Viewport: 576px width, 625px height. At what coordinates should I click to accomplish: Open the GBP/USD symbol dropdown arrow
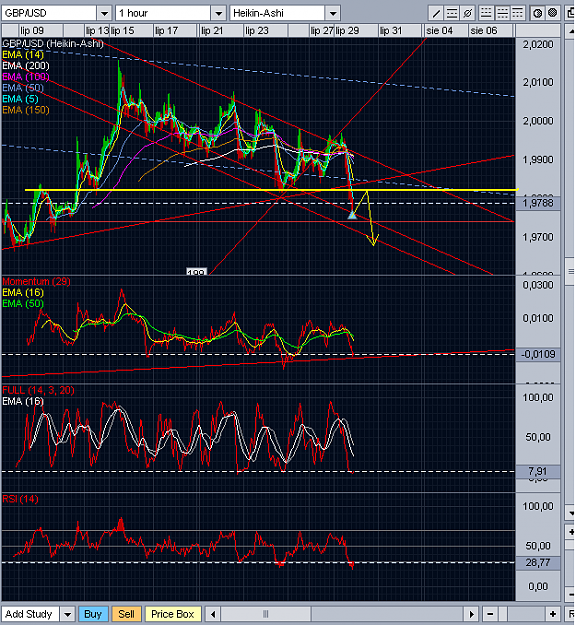pos(104,13)
